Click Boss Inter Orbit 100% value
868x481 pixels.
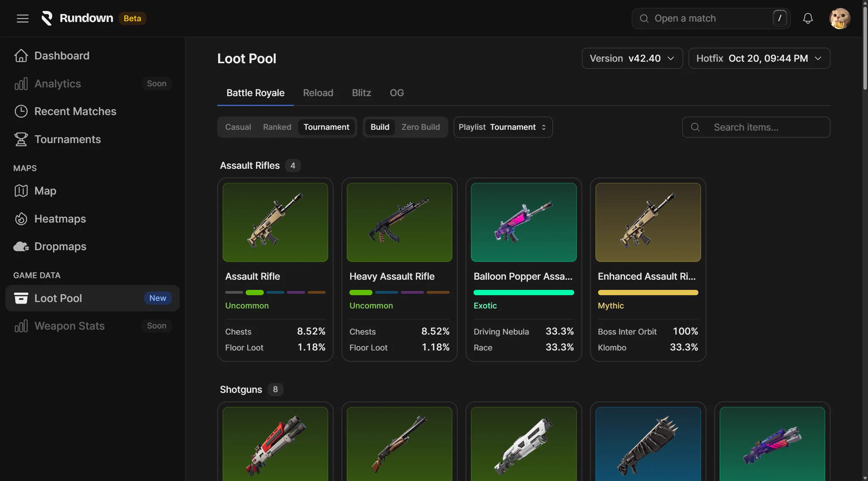(685, 331)
